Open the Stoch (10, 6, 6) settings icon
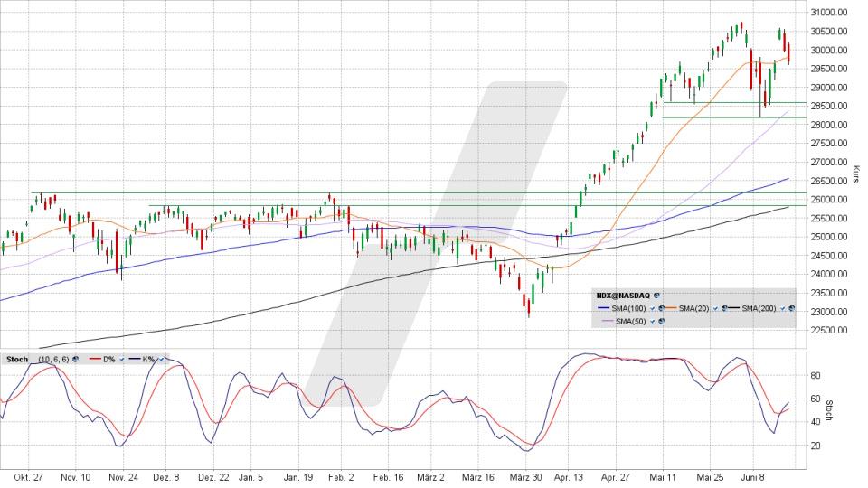Screen dimensions: 868x488 pos(75,359)
